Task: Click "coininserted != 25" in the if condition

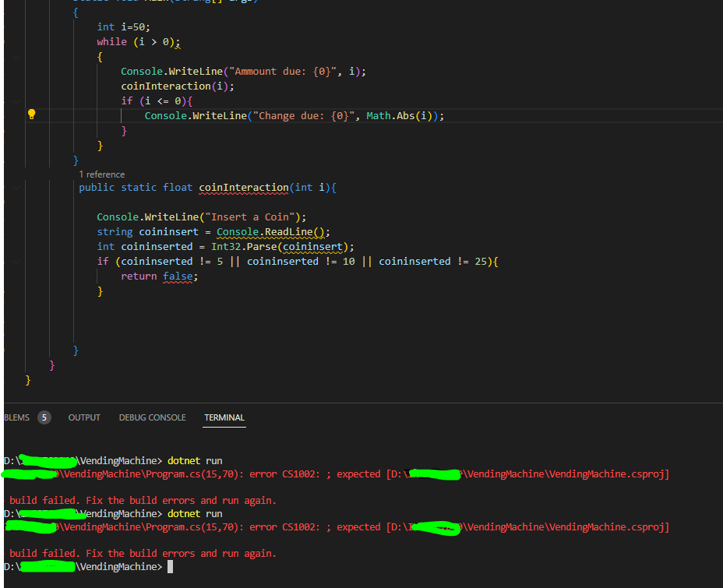Action: click(x=432, y=261)
